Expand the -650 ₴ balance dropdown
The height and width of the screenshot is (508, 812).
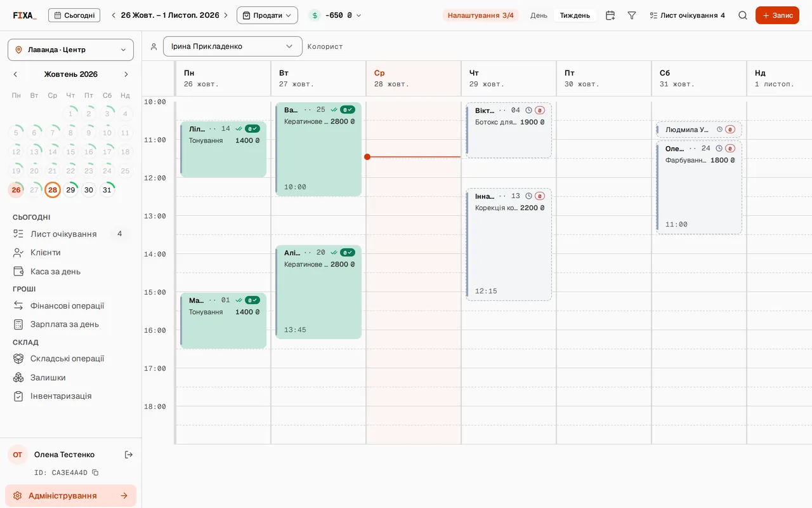click(336, 15)
